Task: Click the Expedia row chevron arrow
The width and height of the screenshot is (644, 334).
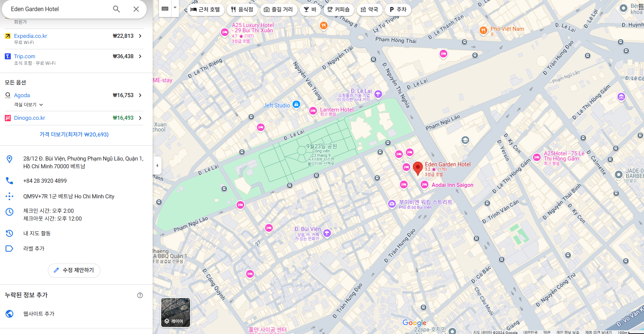Action: pyautogui.click(x=140, y=36)
